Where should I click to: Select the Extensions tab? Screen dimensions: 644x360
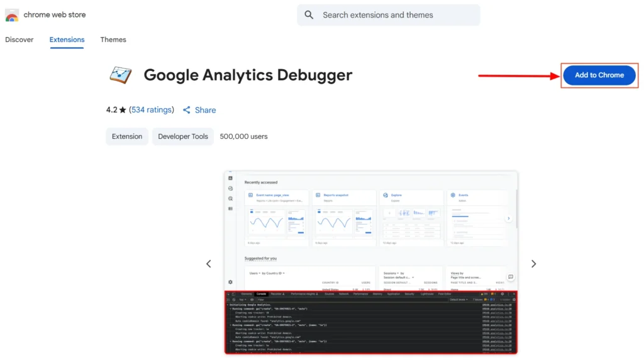[67, 40]
